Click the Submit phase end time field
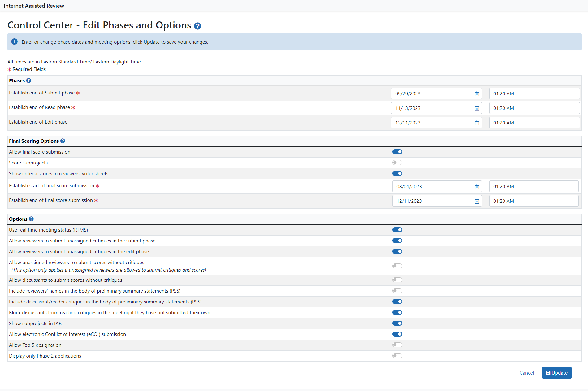The width and height of the screenshot is (588, 391). click(x=534, y=93)
